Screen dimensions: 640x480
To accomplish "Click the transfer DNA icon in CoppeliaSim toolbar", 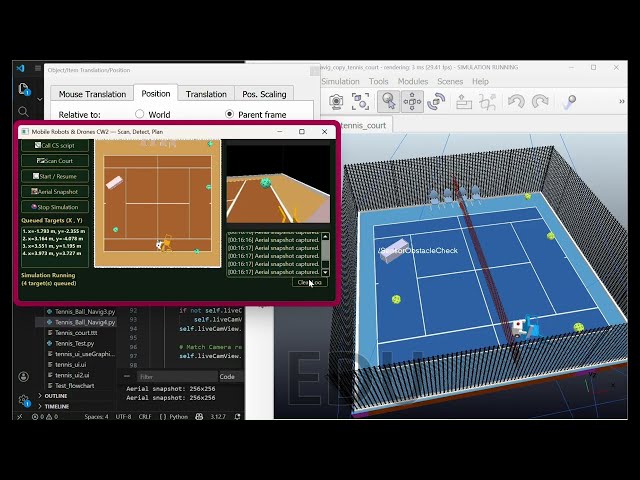I will point(487,101).
